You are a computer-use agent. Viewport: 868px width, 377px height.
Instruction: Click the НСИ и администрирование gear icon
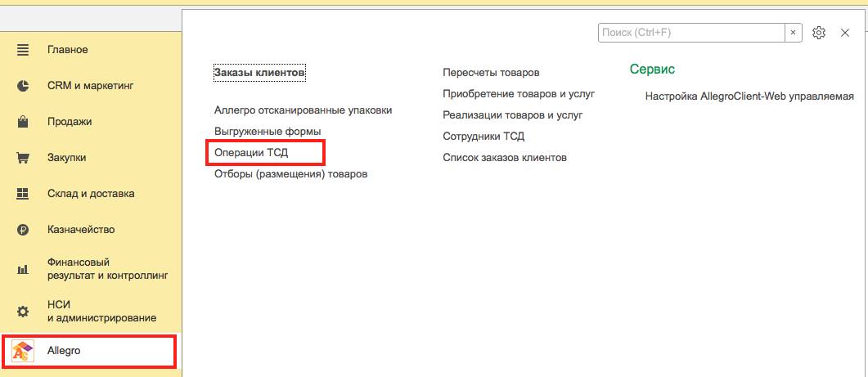click(23, 312)
